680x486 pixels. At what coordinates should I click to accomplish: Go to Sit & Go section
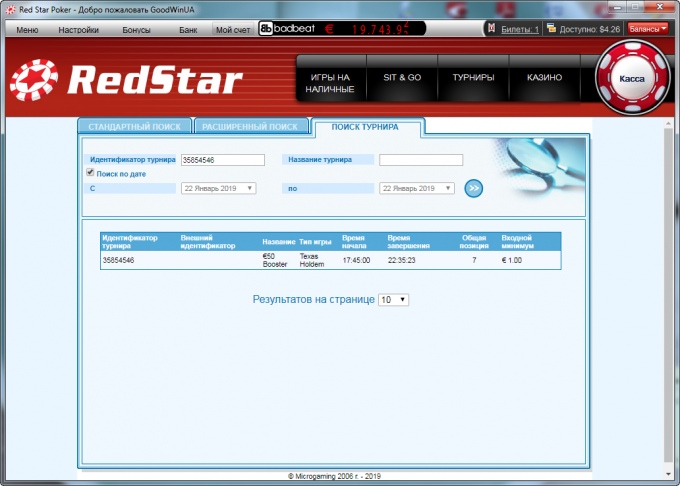tap(402, 78)
